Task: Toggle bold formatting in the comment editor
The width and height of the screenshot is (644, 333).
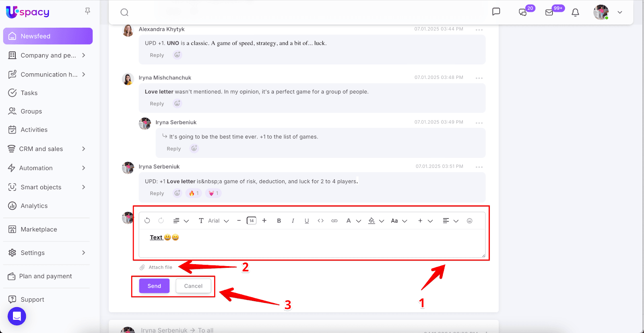Action: pyautogui.click(x=279, y=221)
